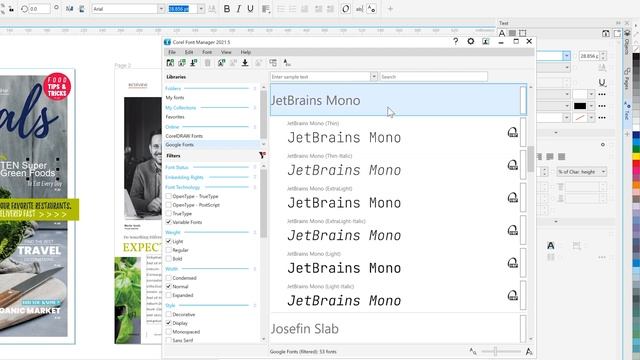Image resolution: width=640 pixels, height=360 pixels.
Task: Open Edit menu in Font Manager
Action: pyautogui.click(x=189, y=52)
